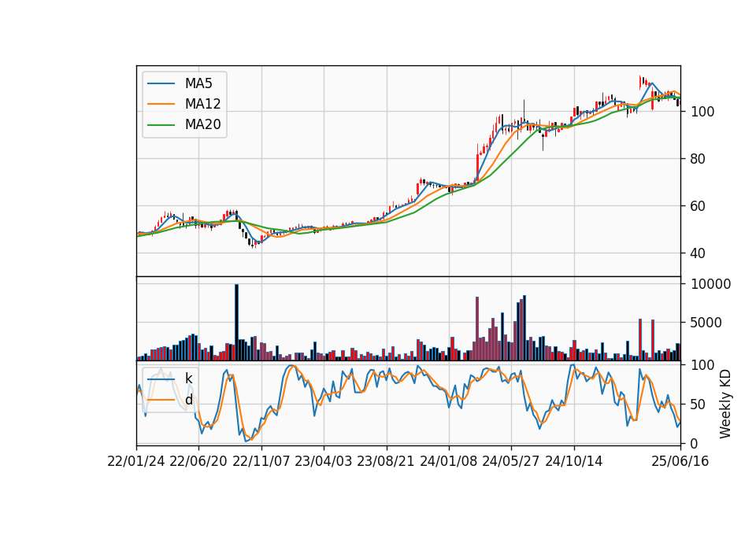Click the Weekly KD axis label
This screenshot has height=543, width=756.
click(725, 404)
